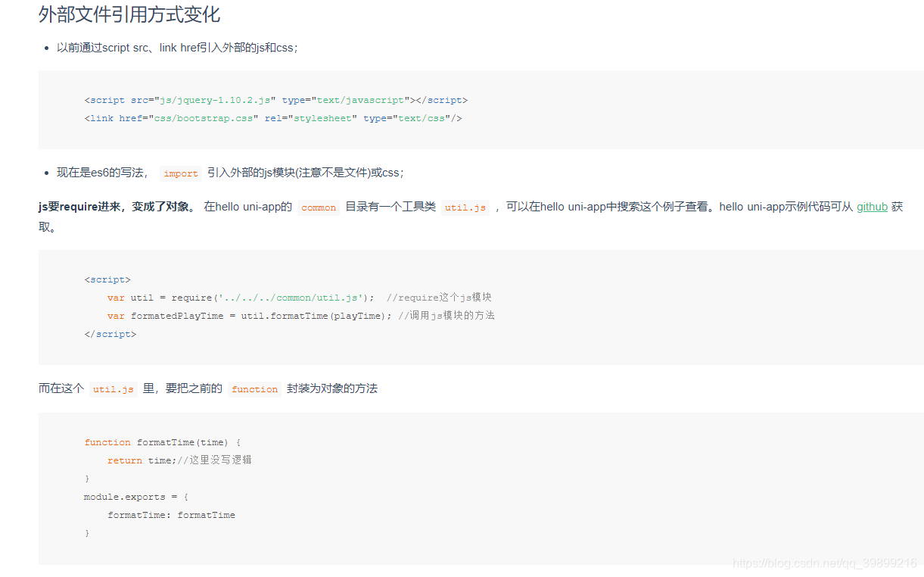Screen dimensions: 924x577
Task: Click the 'var formatedPlayTime' code line
Action: (301, 316)
